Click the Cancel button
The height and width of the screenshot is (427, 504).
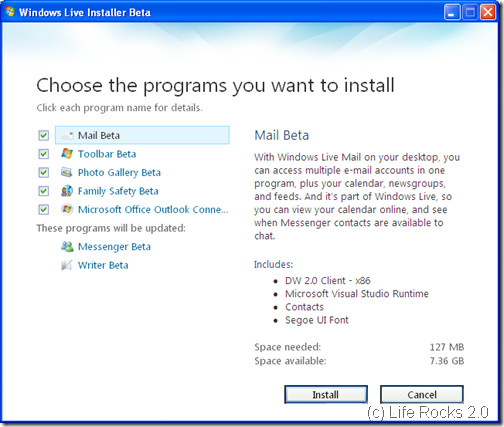point(422,395)
